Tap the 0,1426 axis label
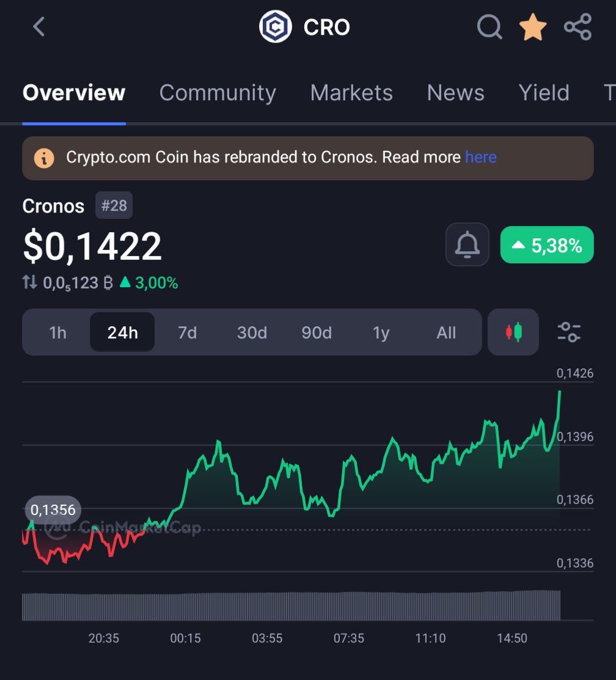Viewport: 616px width, 680px height. pos(575,373)
